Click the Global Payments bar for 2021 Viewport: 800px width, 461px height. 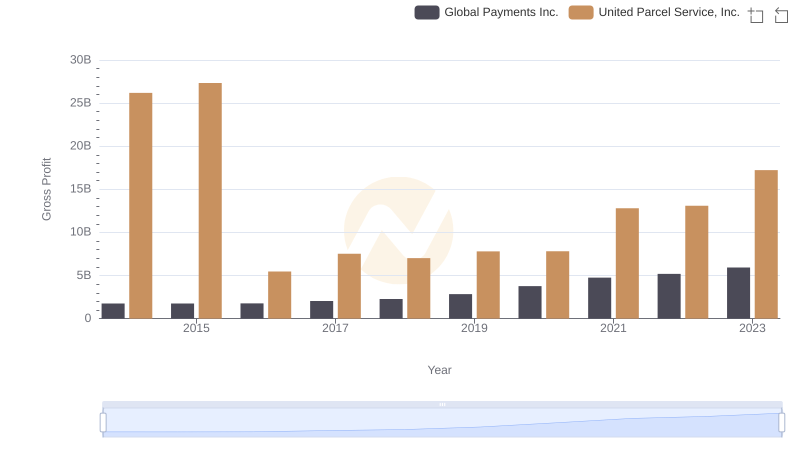[599, 298]
